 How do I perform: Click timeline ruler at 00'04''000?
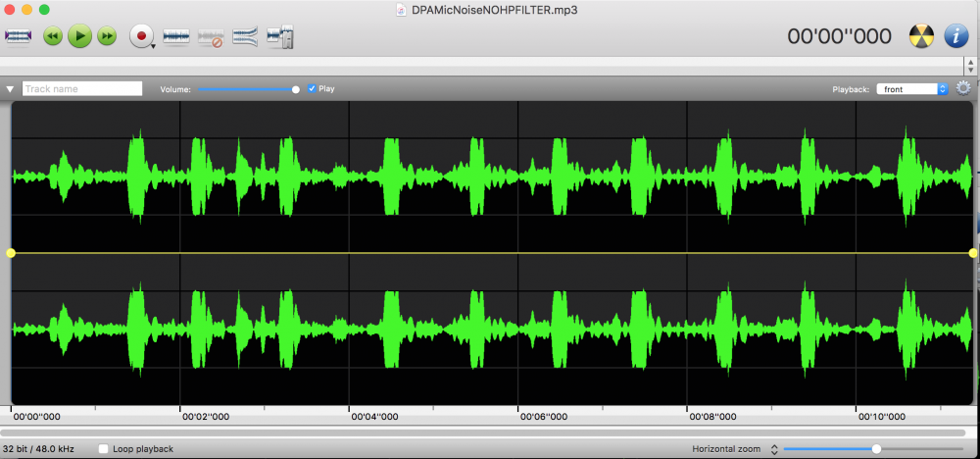pos(374,417)
